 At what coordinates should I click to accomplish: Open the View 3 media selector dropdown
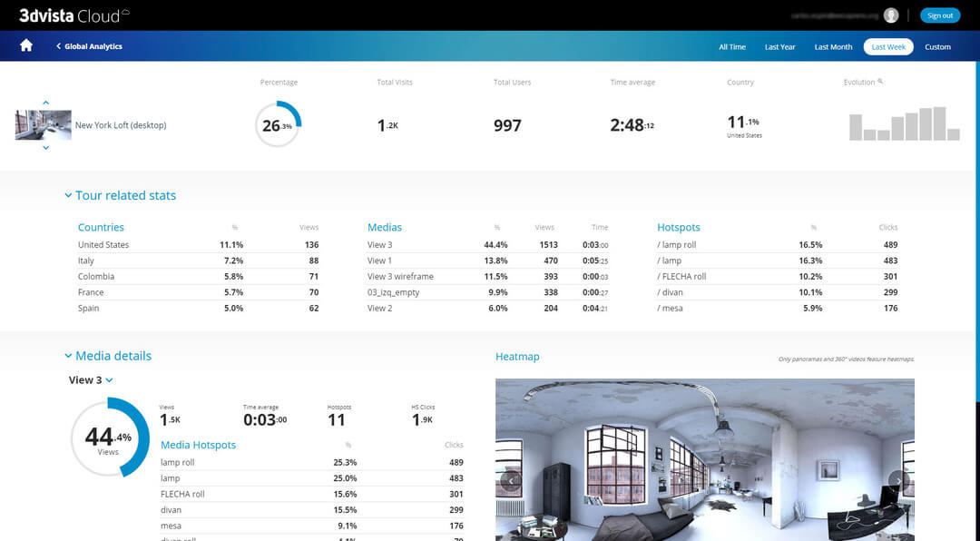point(90,380)
